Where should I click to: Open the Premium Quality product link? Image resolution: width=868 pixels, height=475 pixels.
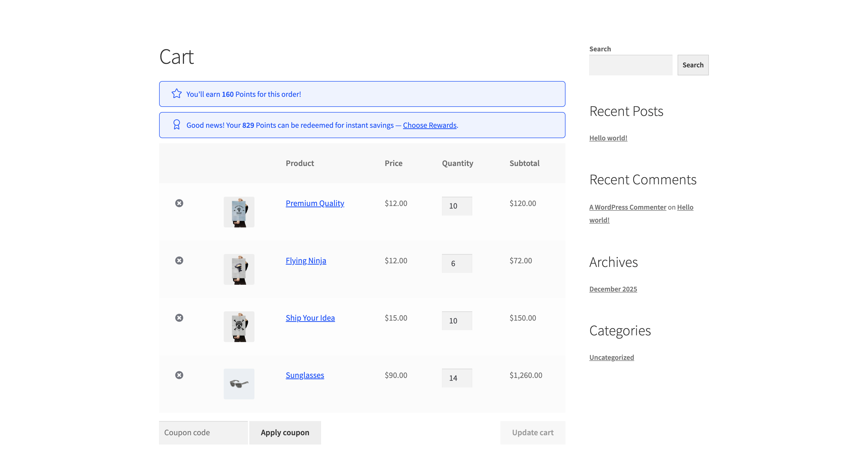pos(315,203)
